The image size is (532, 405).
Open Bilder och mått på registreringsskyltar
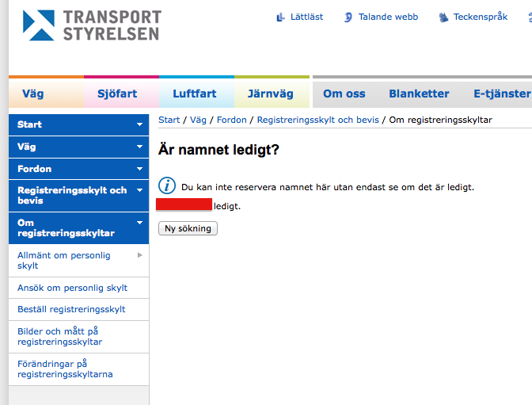pos(60,336)
